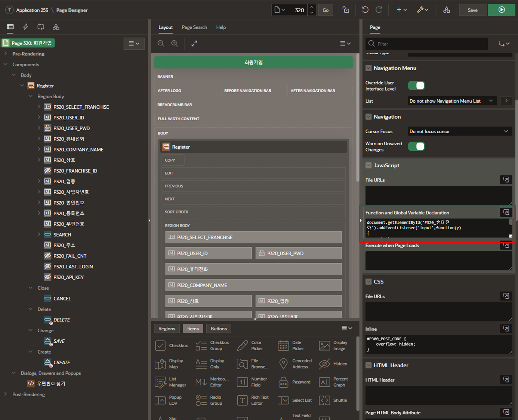This screenshot has width=518, height=420.
Task: Open the Utilities wrench menu
Action: click(x=423, y=10)
